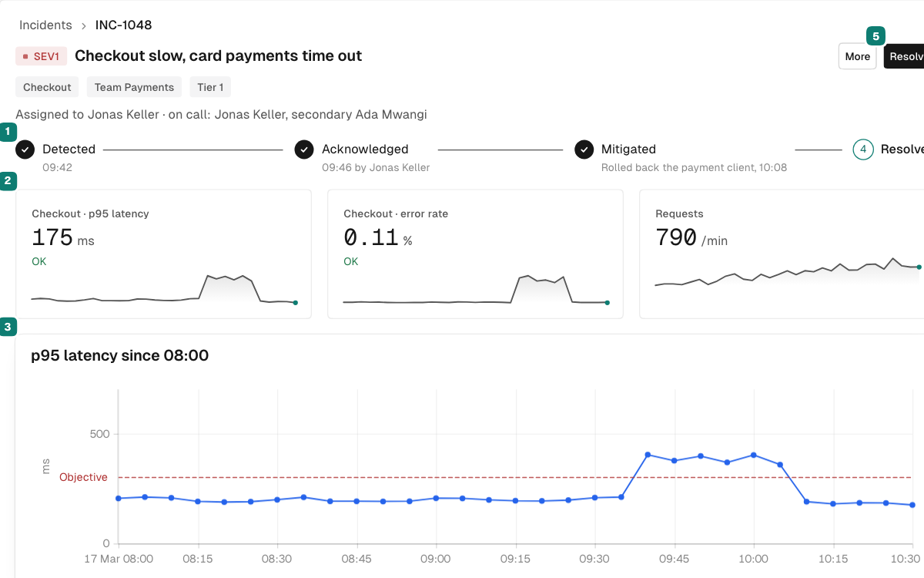This screenshot has height=578, width=924.
Task: Click the Mitigated step checkmark icon
Action: coord(584,150)
